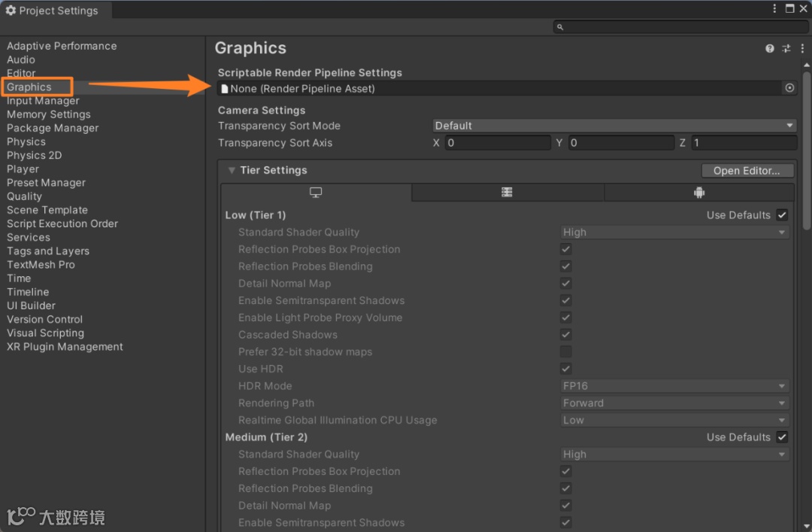
Task: Open the Project Settings window options menu
Action: click(774, 8)
